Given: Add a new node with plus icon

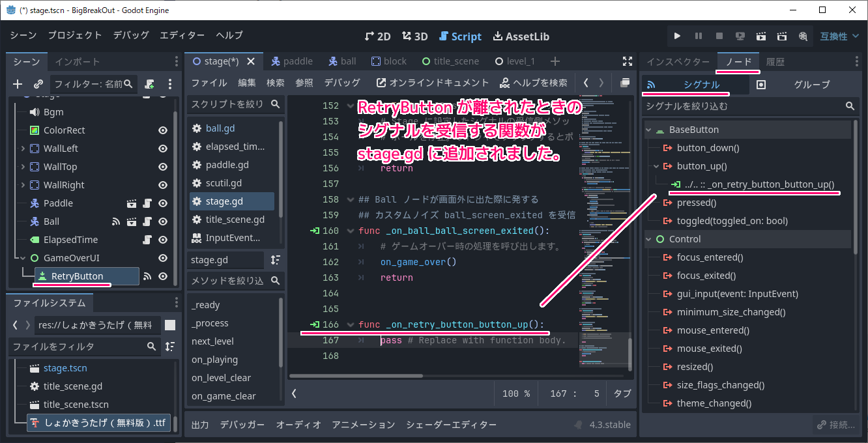Looking at the screenshot, I should click(18, 84).
